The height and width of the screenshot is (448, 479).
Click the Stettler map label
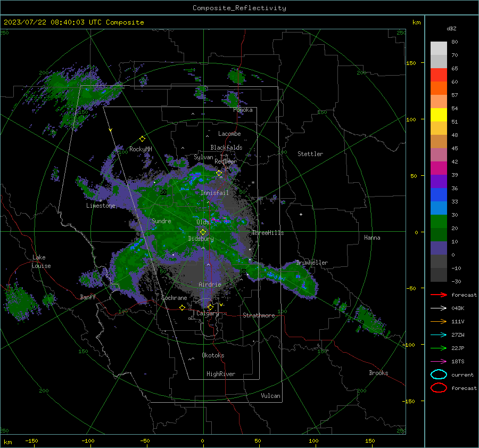point(310,154)
